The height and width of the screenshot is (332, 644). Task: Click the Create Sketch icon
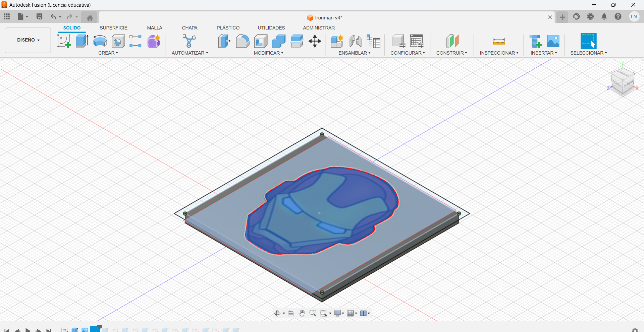[64, 41]
